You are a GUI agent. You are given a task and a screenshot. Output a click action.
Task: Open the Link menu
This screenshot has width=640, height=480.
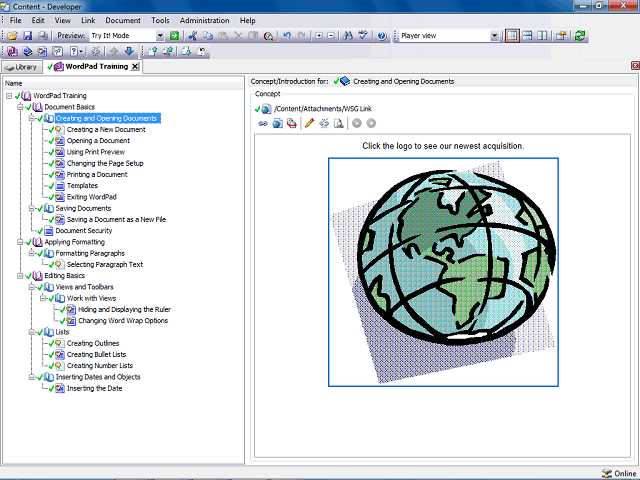88,20
